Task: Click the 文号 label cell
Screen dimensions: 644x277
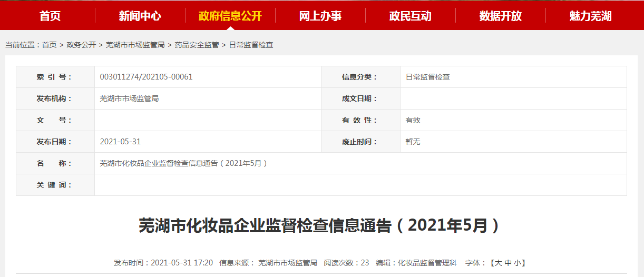Action: [55, 120]
